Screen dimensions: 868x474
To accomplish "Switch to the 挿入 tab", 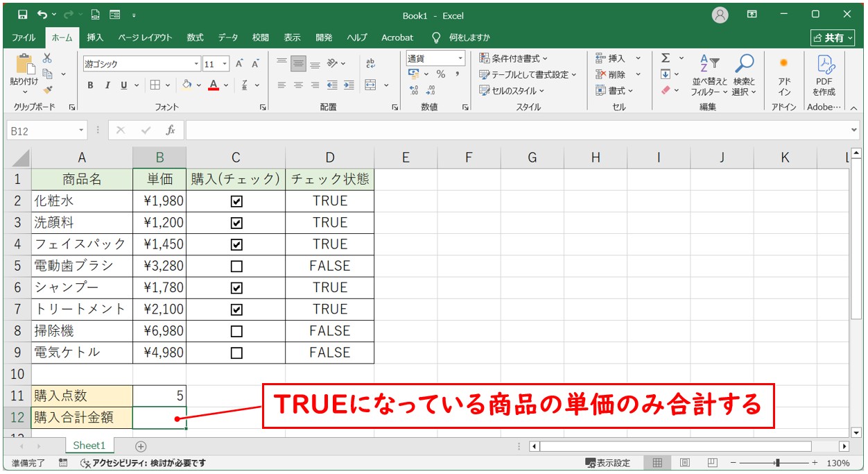I will click(x=95, y=37).
